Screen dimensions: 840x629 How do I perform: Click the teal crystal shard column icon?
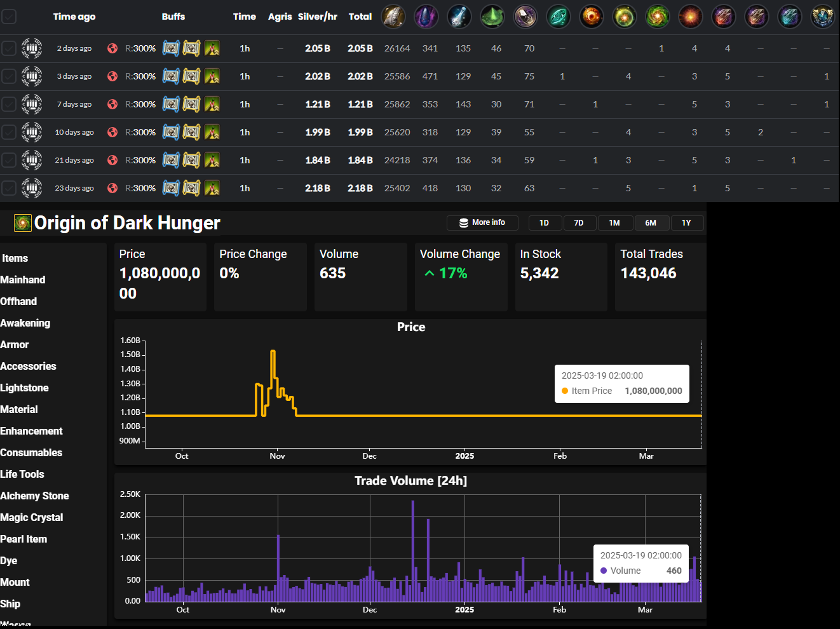tap(790, 17)
